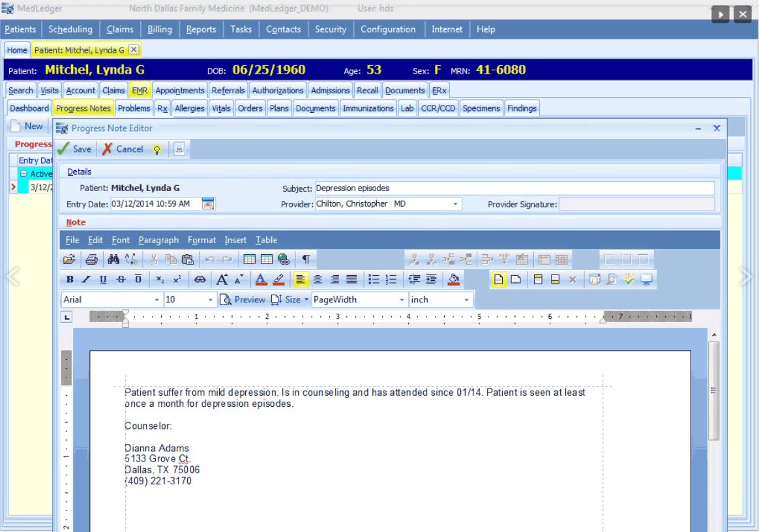Close the Patient Mitchel, Lynda G tab
This screenshot has width=759, height=532.
[134, 50]
